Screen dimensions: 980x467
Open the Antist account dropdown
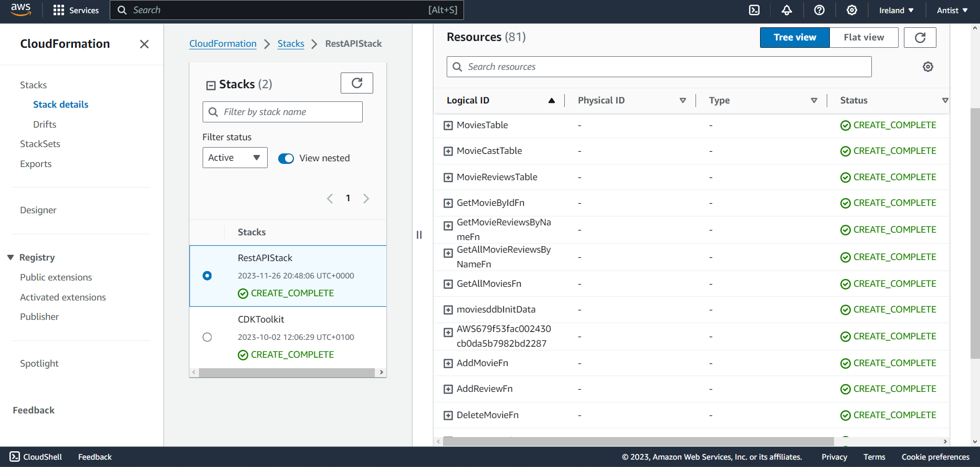[952, 10]
